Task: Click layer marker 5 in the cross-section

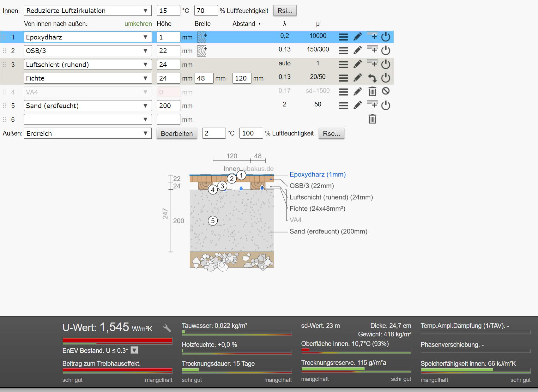Action: click(x=213, y=221)
